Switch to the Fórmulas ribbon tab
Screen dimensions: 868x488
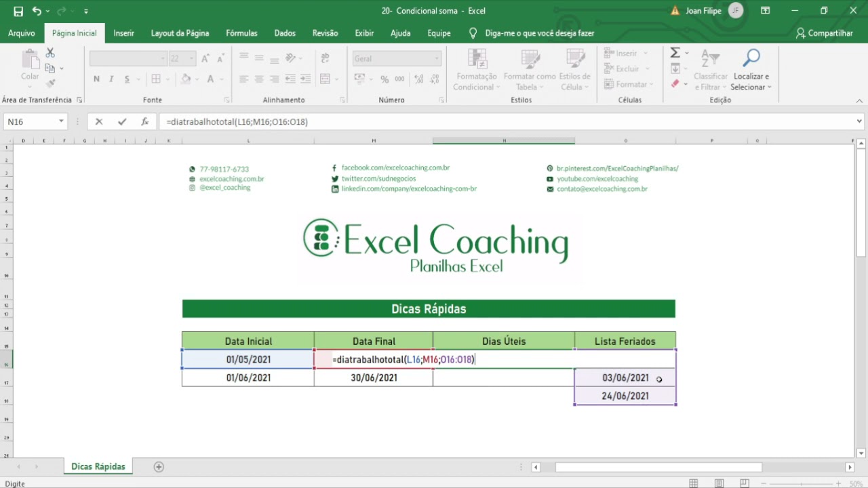(x=241, y=33)
